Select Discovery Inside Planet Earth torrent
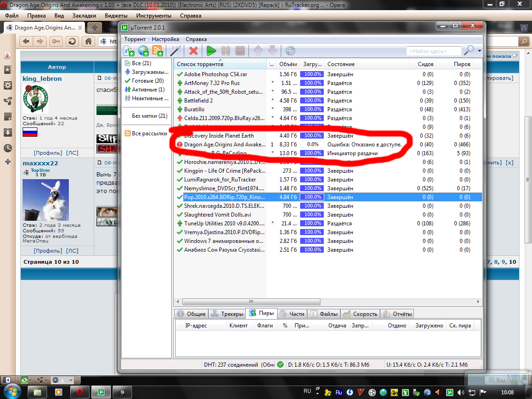532x399 pixels. (328, 136)
